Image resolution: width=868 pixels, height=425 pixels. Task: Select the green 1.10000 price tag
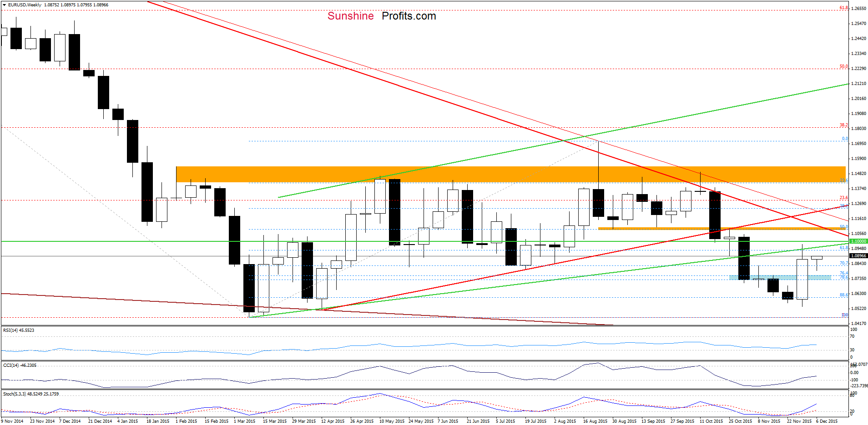pyautogui.click(x=858, y=241)
